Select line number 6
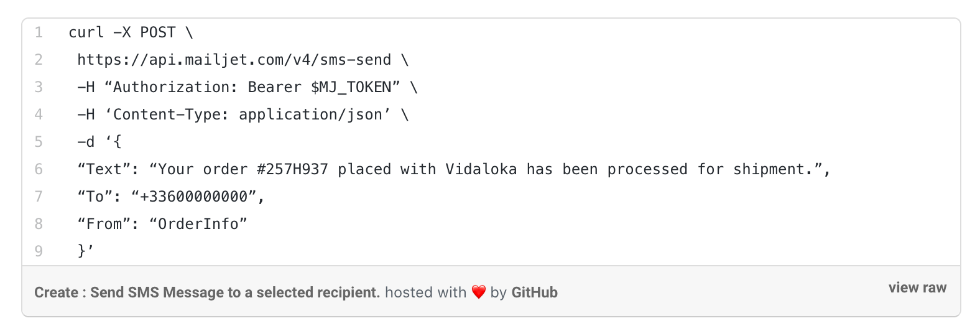This screenshot has width=980, height=336. (x=39, y=169)
